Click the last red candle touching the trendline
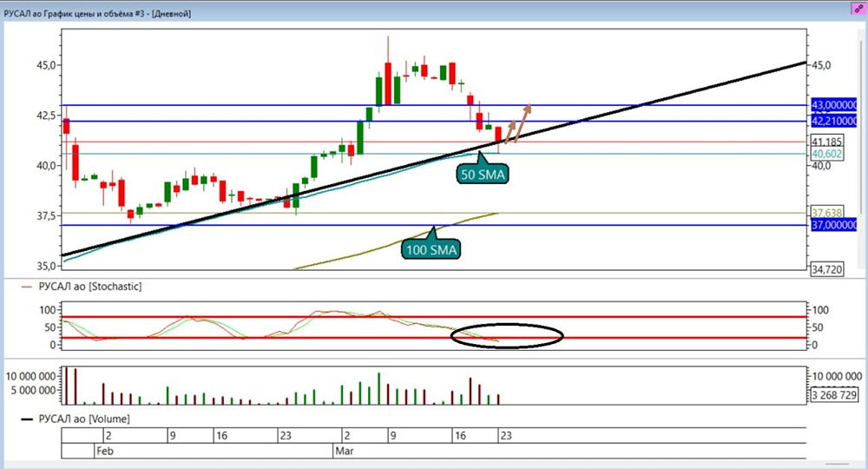 click(x=498, y=135)
